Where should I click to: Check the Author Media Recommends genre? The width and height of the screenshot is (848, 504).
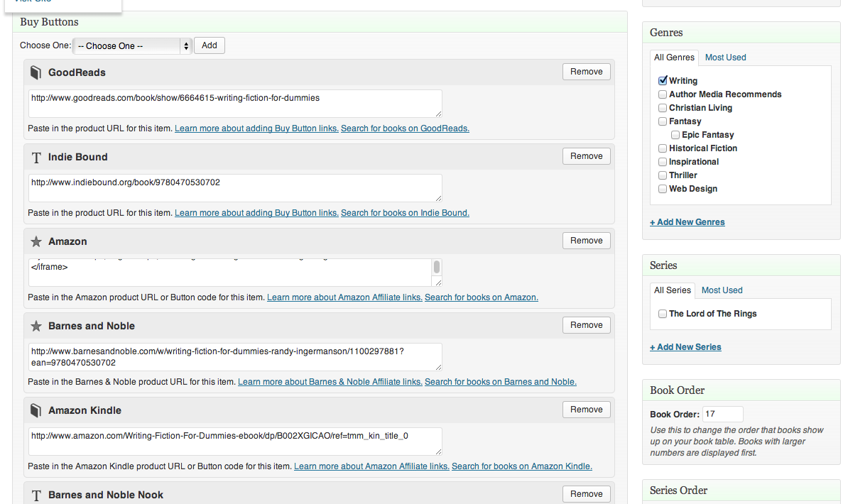[x=663, y=94]
